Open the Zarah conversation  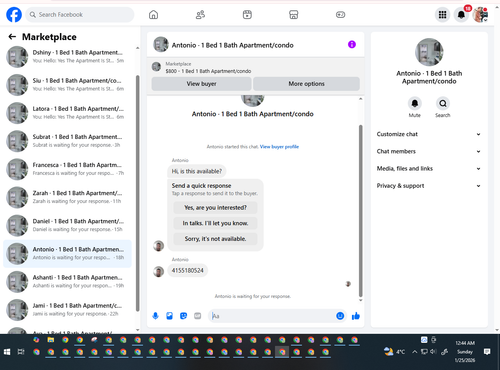tap(68, 197)
